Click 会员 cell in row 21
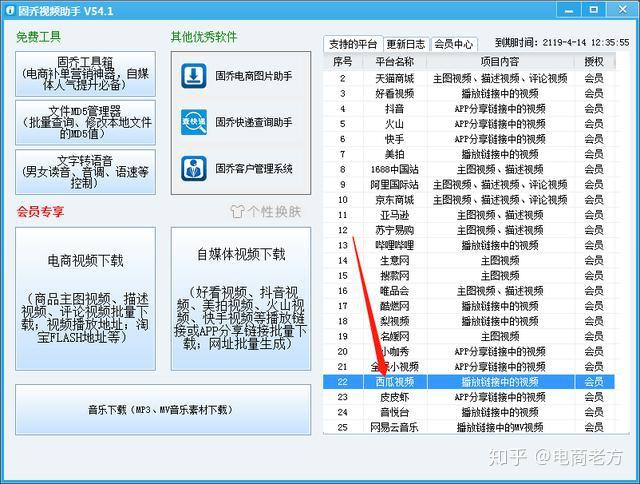The width and height of the screenshot is (640, 484). coord(594,366)
